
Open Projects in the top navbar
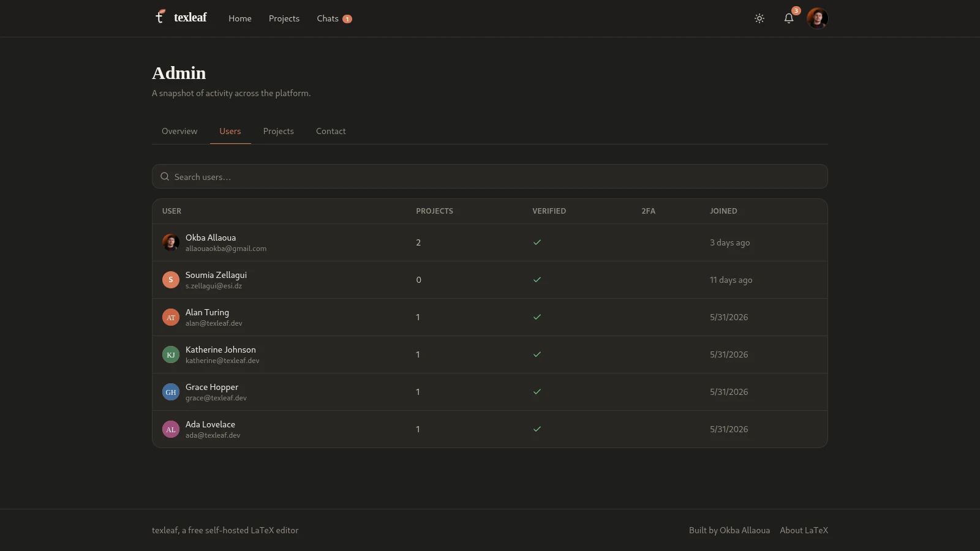(x=284, y=18)
